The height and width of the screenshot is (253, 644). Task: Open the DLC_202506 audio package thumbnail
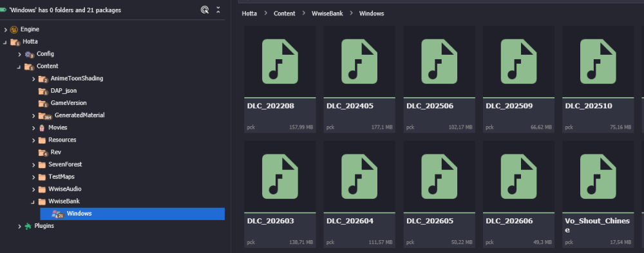439,62
